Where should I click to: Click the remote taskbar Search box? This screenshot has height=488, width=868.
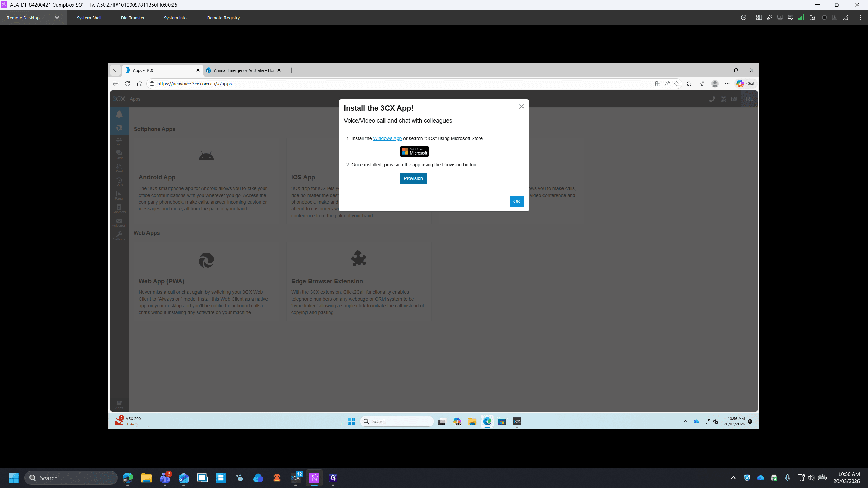pyautogui.click(x=397, y=421)
